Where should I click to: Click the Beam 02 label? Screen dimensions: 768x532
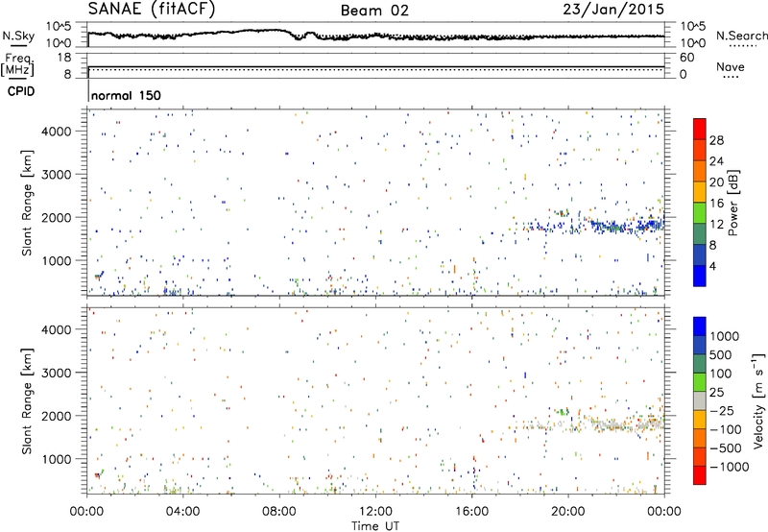click(x=374, y=11)
